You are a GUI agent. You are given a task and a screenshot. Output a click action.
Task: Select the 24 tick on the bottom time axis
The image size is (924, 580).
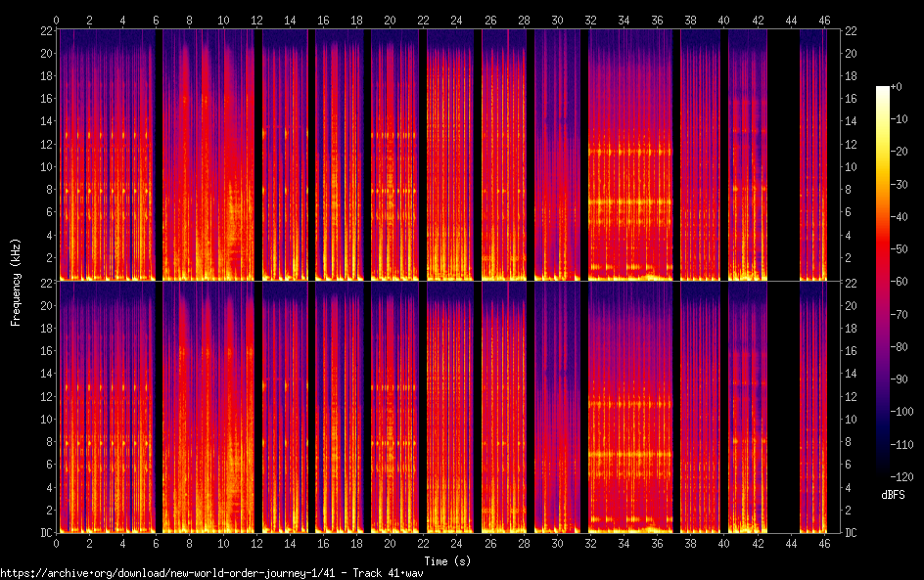(457, 542)
